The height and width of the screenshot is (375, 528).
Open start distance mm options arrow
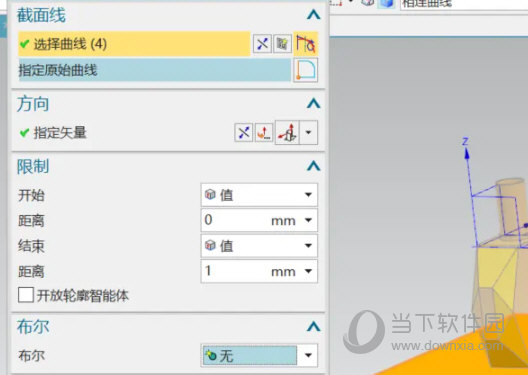(x=308, y=220)
